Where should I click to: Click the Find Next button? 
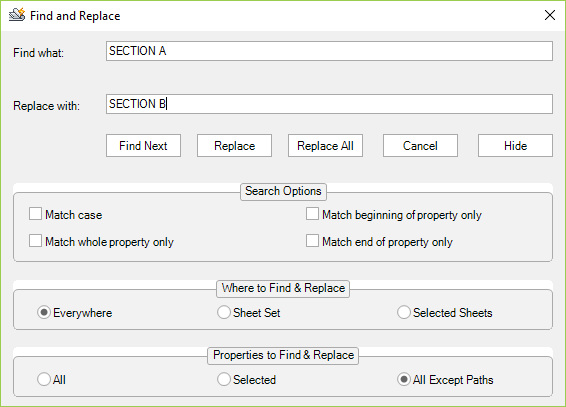(143, 146)
